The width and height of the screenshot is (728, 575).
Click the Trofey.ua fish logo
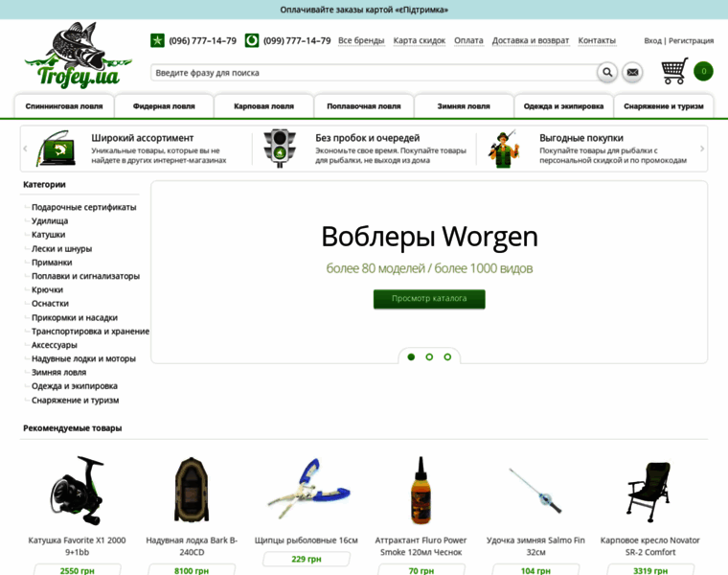pyautogui.click(x=78, y=55)
